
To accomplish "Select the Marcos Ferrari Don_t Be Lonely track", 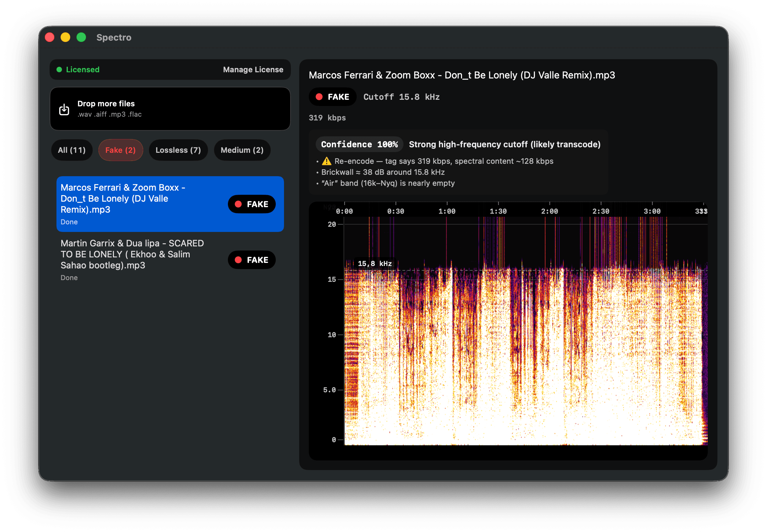I will click(170, 204).
